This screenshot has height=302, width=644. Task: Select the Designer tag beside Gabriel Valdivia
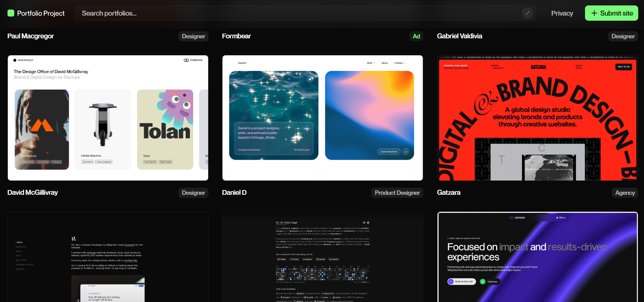pos(623,36)
